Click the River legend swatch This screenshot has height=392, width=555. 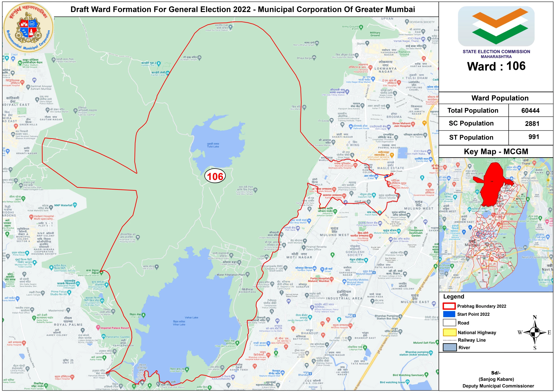pos(449,347)
